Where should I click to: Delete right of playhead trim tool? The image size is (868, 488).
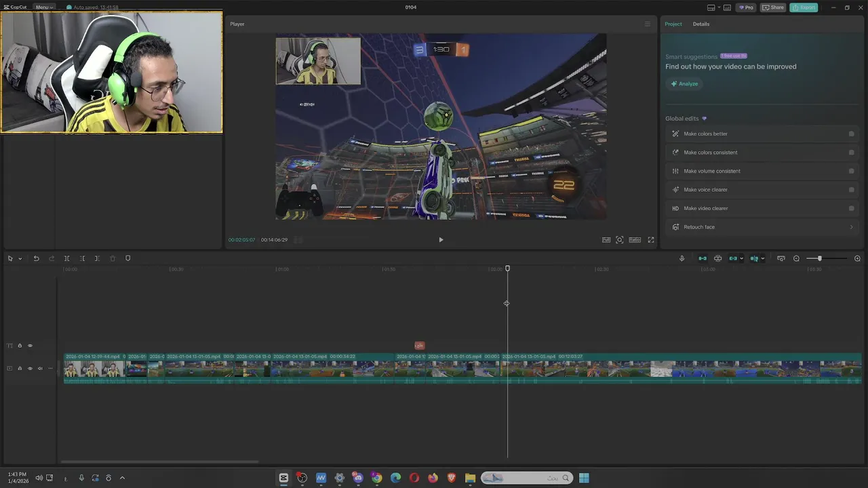(x=97, y=258)
